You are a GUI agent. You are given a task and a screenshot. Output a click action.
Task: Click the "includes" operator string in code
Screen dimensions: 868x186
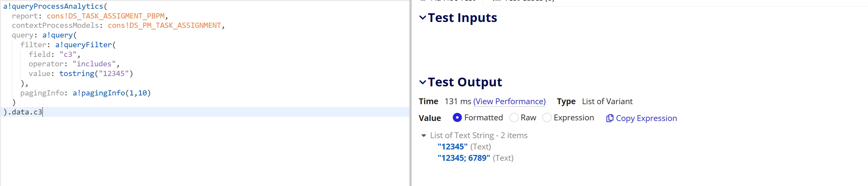(x=94, y=64)
